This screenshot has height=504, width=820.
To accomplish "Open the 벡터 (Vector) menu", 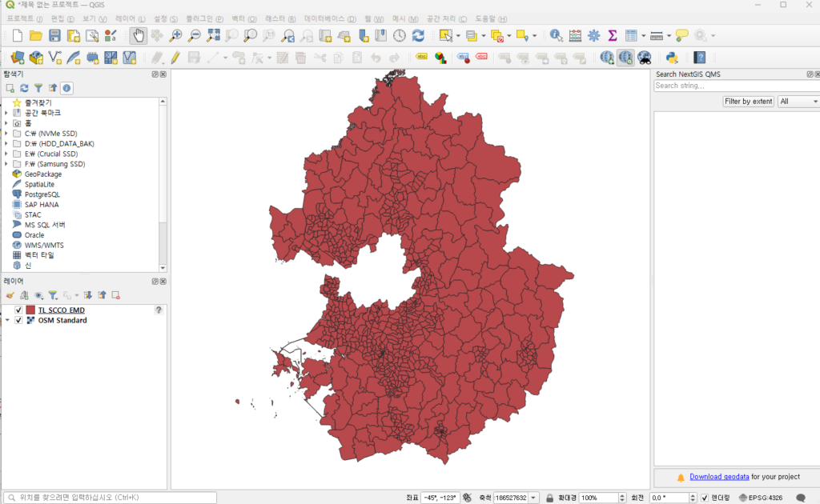I will click(243, 18).
